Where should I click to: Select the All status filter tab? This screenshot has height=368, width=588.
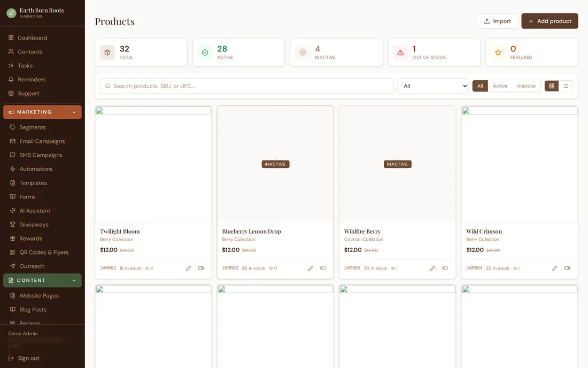480,86
